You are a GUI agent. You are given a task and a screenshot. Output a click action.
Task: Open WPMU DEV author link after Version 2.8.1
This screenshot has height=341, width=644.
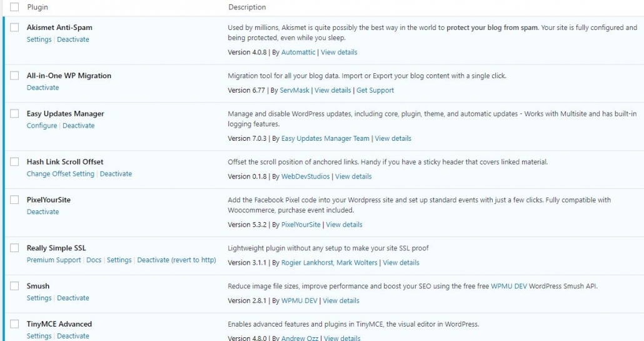tap(299, 301)
